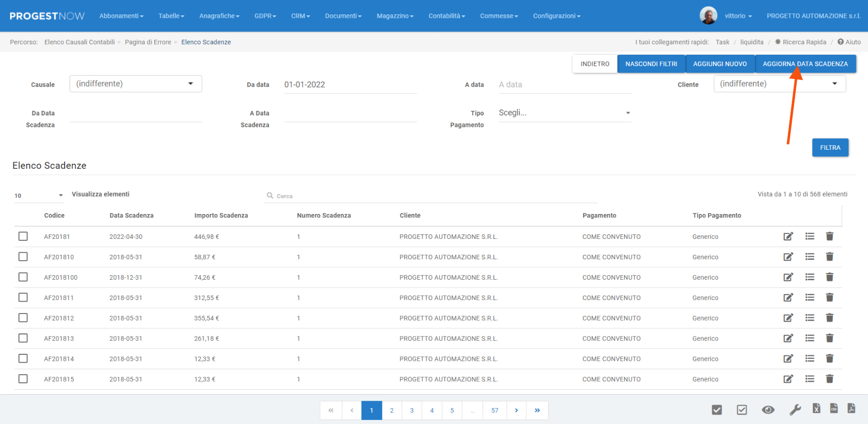868x424 pixels.
Task: Open the wrench settings tool
Action: point(795,410)
